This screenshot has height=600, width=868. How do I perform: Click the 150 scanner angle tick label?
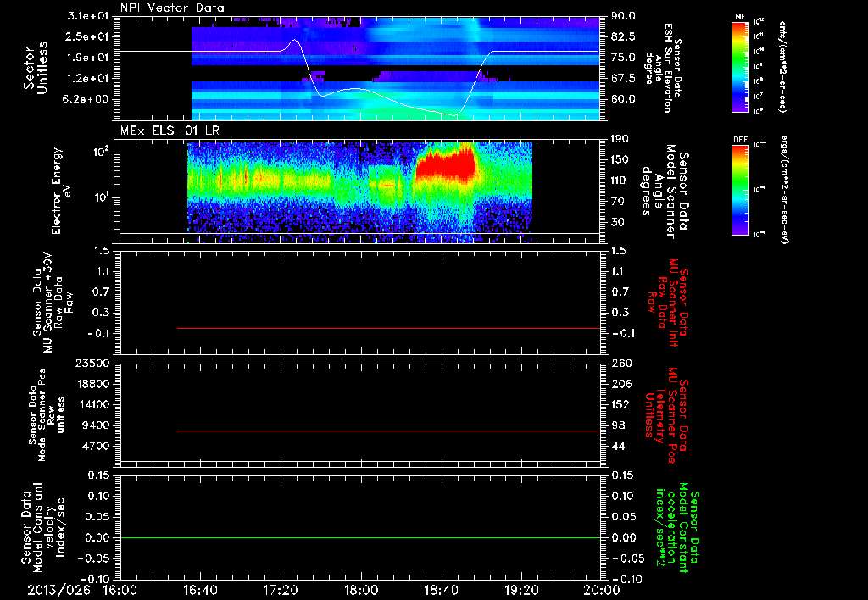click(x=620, y=160)
